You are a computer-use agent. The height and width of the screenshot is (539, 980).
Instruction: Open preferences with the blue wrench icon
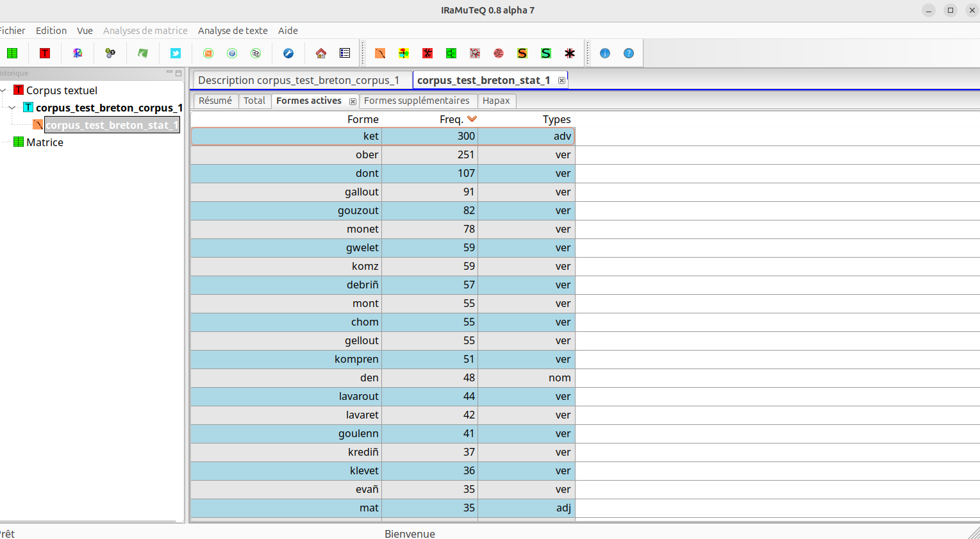288,53
